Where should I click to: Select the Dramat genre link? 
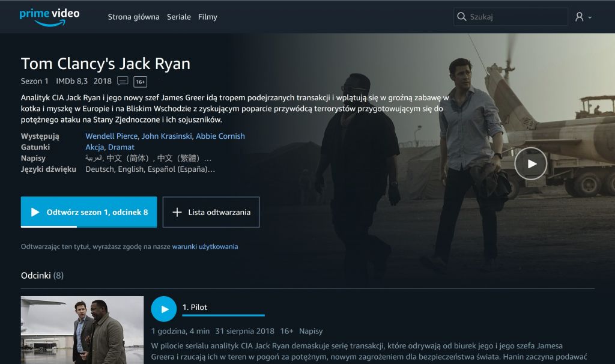[x=121, y=147]
